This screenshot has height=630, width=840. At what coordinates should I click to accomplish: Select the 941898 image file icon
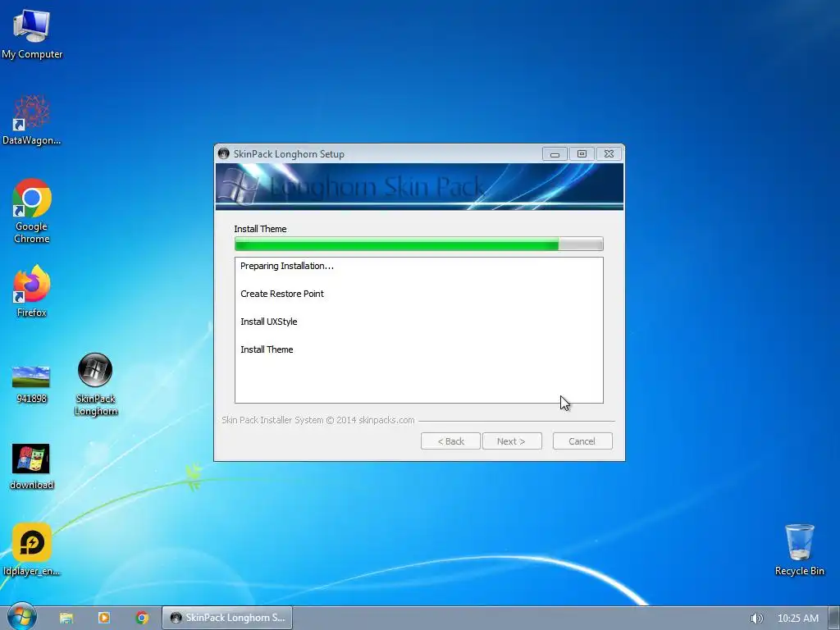click(31, 384)
